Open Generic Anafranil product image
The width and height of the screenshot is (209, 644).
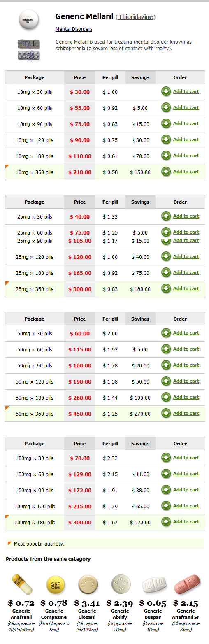pos(22,584)
